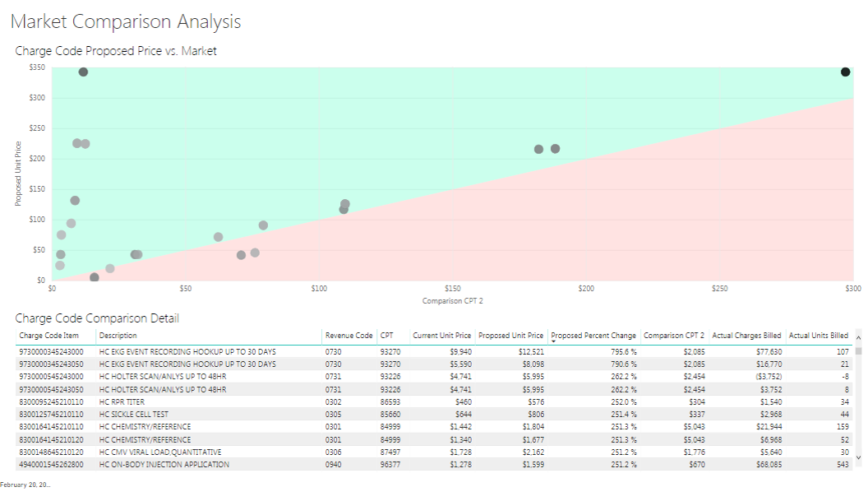This screenshot has height=501, width=868.
Task: Sort by the Comparison CPT 2 column header
Action: pos(674,336)
